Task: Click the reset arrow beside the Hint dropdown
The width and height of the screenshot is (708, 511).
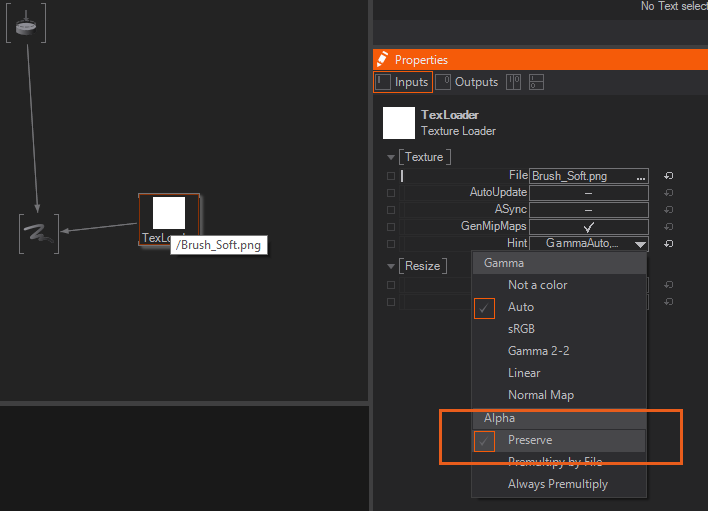Action: point(668,243)
